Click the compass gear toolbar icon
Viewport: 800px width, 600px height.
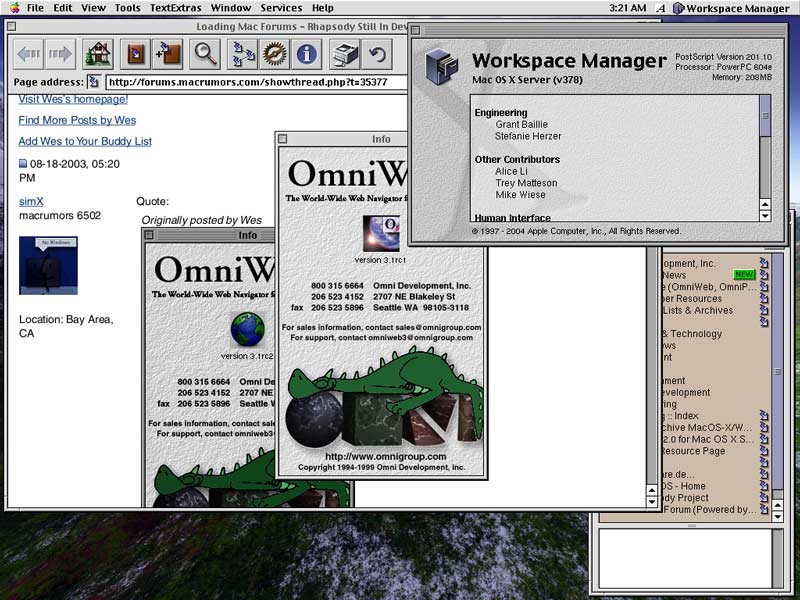pyautogui.click(x=274, y=54)
